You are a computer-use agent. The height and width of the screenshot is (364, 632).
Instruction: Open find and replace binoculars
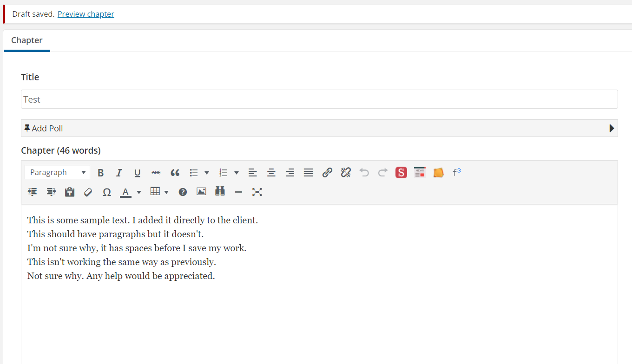(x=220, y=192)
